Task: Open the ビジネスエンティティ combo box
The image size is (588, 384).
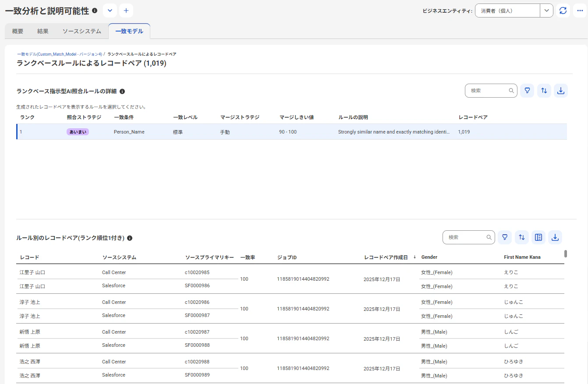Action: point(514,11)
